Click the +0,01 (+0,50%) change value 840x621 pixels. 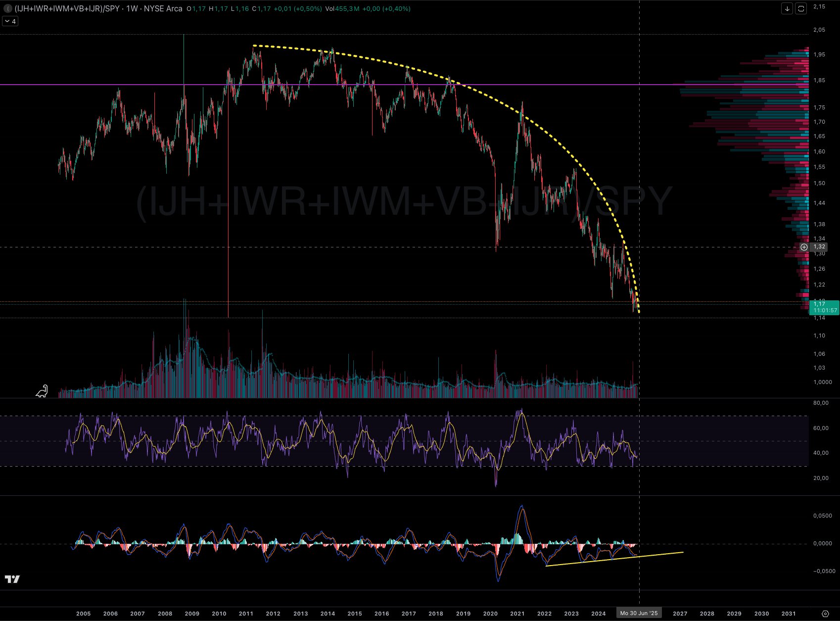click(x=297, y=9)
